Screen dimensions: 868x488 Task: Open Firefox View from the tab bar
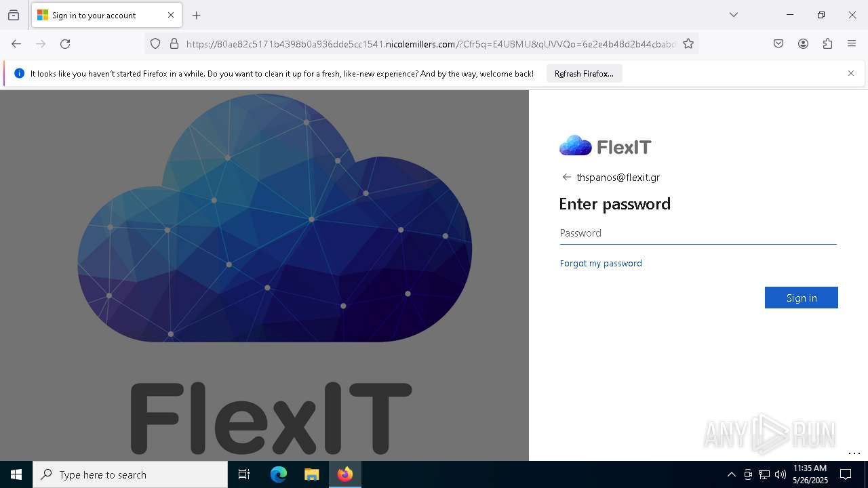click(14, 15)
